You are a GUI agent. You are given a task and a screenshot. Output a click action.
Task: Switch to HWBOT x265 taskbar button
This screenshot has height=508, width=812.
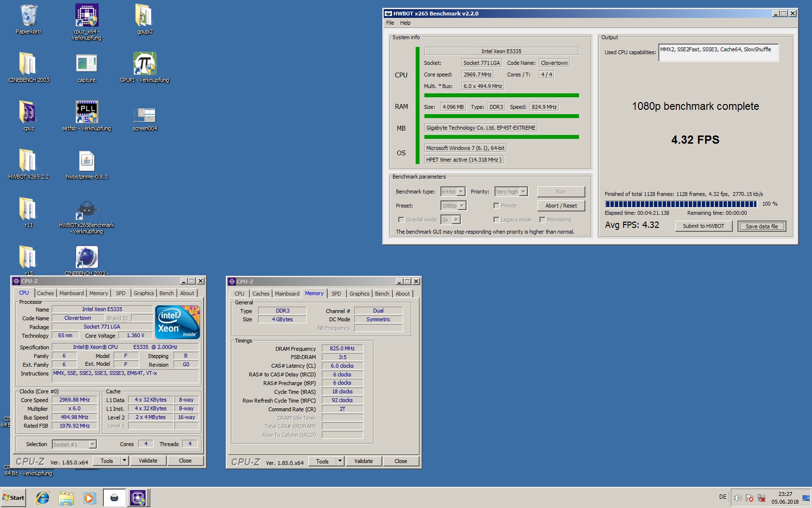coord(114,498)
